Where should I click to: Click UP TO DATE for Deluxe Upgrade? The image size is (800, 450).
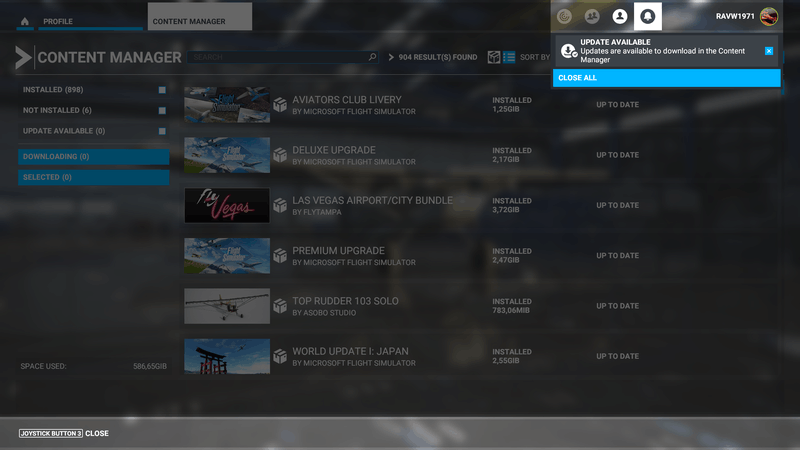coord(617,155)
